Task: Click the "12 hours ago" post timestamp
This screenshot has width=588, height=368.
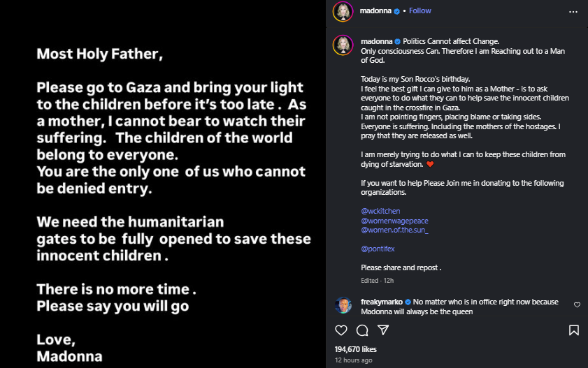Action: tap(353, 360)
